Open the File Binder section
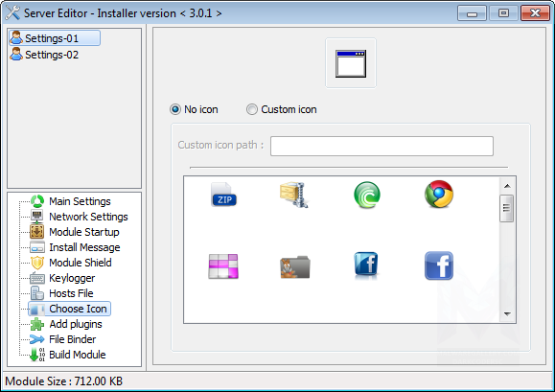 pos(72,339)
